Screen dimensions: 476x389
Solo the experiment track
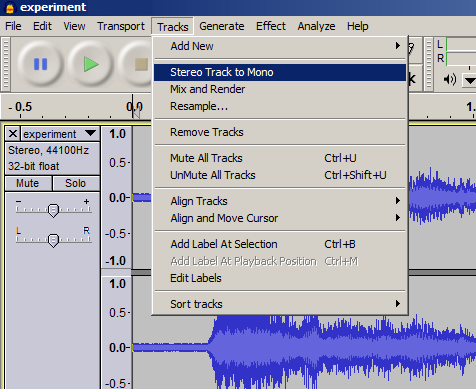(76, 183)
